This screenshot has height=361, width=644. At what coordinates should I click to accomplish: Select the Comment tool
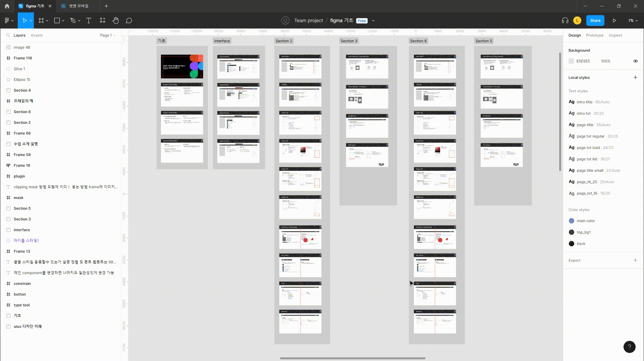129,20
